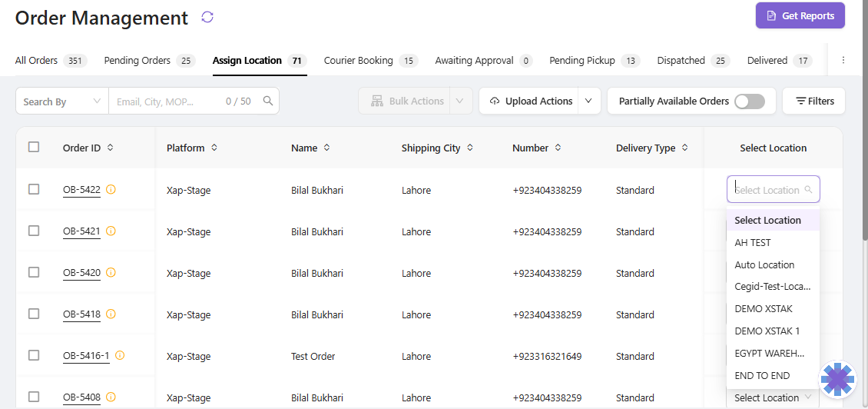Open the three-dot more tabs menu
The width and height of the screenshot is (868, 409).
pos(843,60)
